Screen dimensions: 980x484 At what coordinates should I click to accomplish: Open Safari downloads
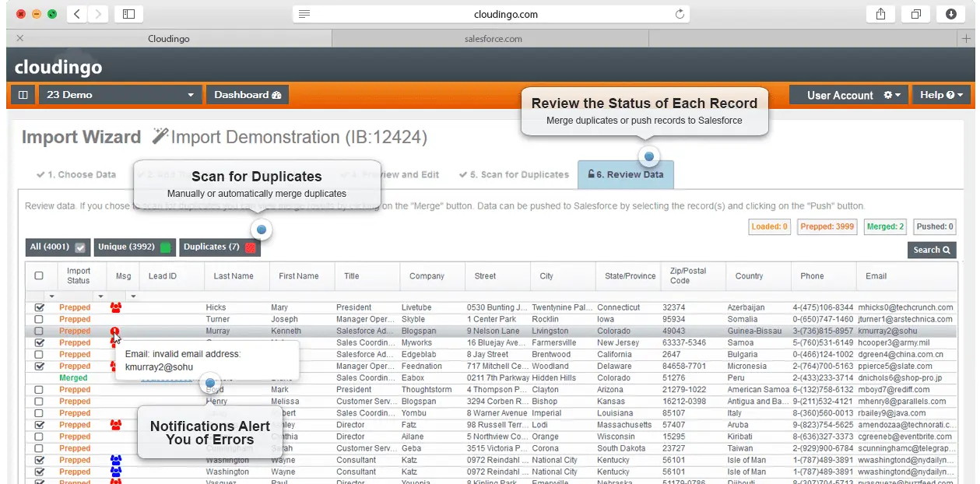click(x=951, y=14)
